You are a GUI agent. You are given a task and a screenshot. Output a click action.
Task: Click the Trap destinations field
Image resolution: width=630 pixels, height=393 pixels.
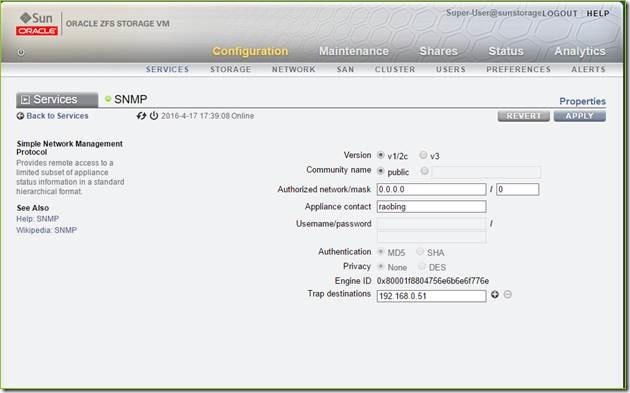coord(432,296)
